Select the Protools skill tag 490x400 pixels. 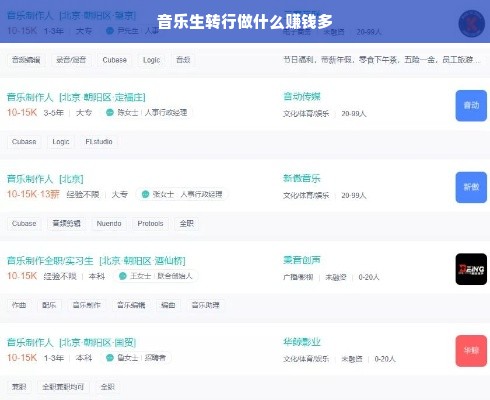(x=150, y=223)
